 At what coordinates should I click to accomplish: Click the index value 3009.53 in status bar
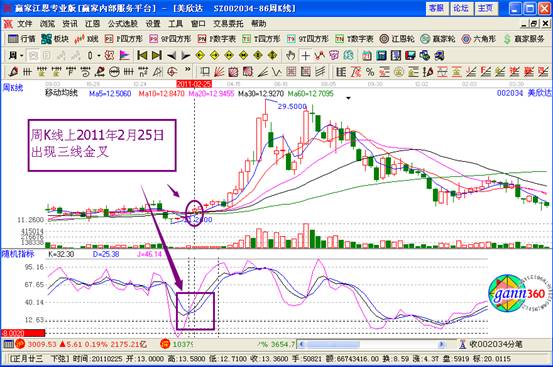point(42,344)
